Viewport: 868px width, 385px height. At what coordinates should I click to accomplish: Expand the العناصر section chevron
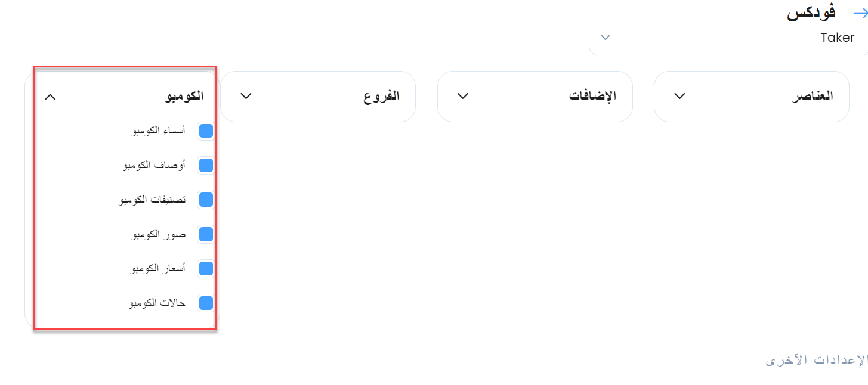tap(679, 96)
